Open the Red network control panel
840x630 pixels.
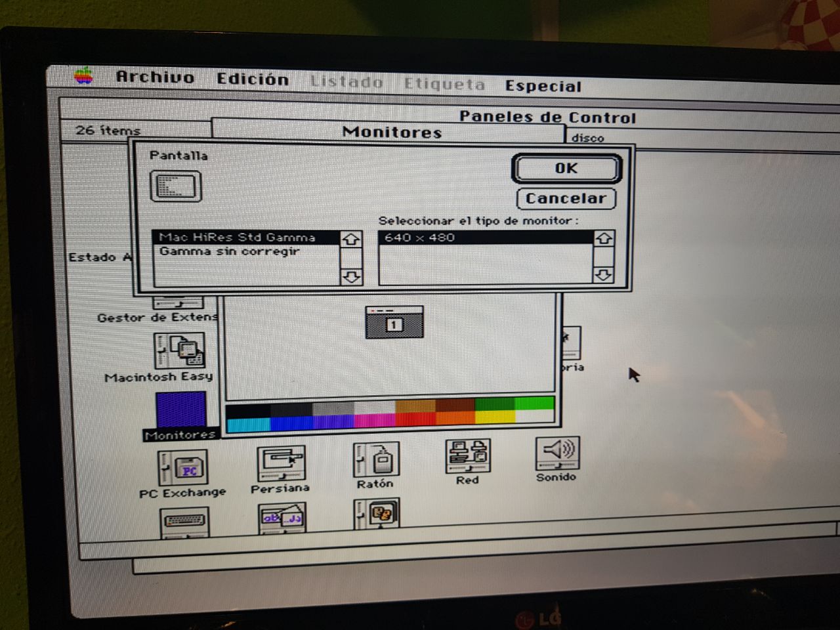pyautogui.click(x=467, y=457)
